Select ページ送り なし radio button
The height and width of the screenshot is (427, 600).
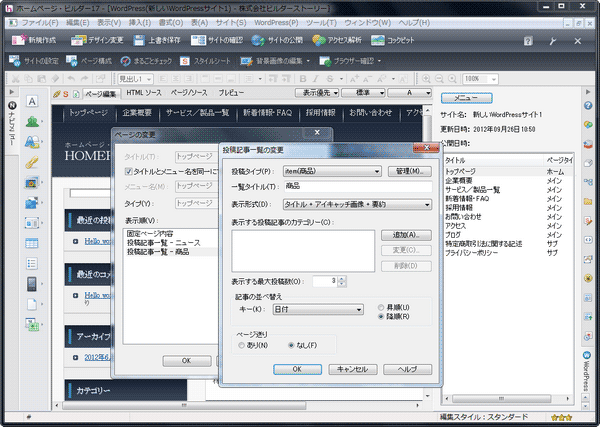[291, 345]
